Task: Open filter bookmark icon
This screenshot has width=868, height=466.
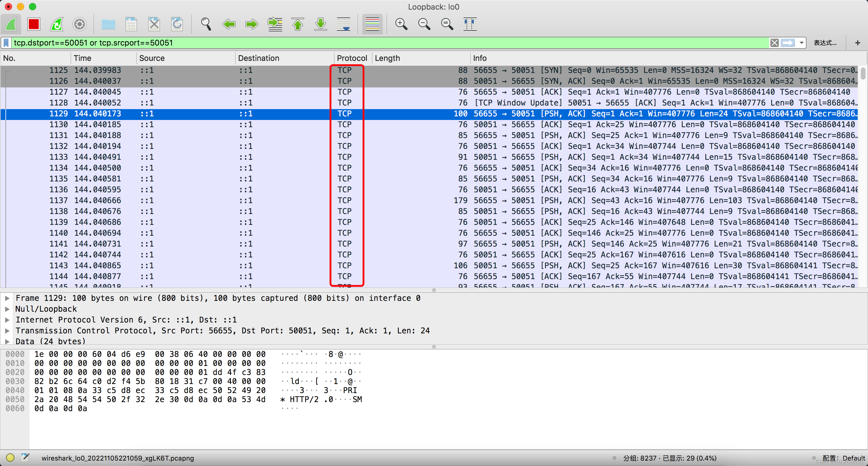Action: point(6,43)
